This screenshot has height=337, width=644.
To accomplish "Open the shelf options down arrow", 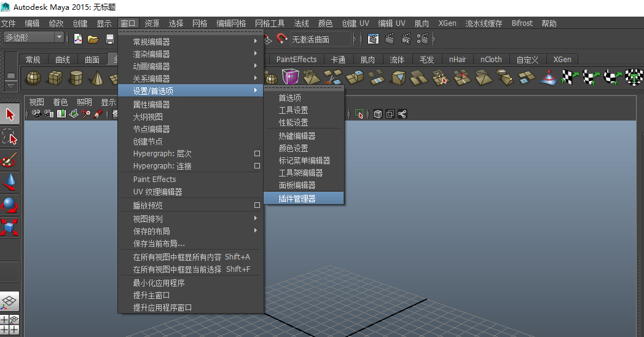I will 10,85.
